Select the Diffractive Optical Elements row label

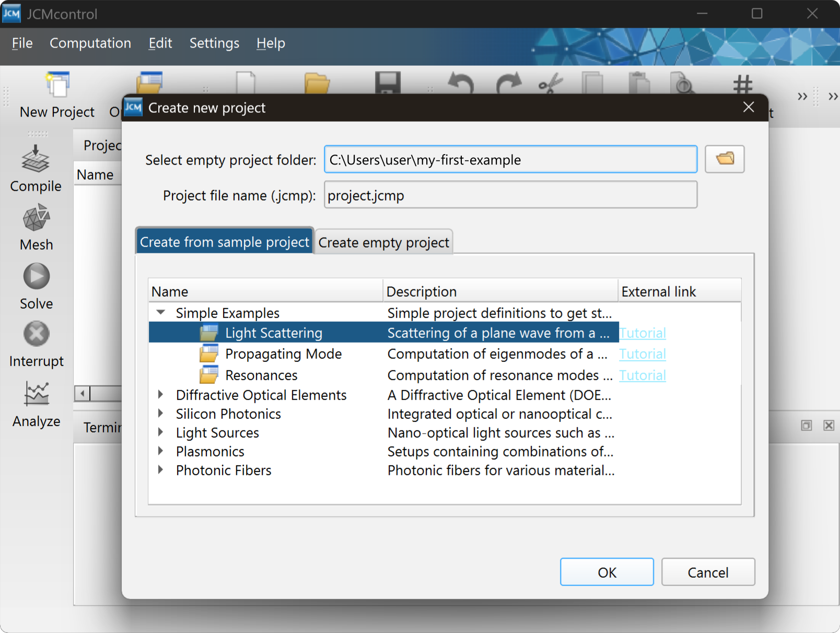click(x=261, y=395)
